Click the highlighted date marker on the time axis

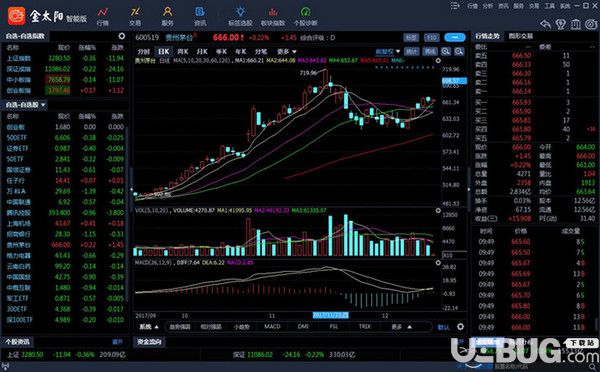pyautogui.click(x=330, y=315)
